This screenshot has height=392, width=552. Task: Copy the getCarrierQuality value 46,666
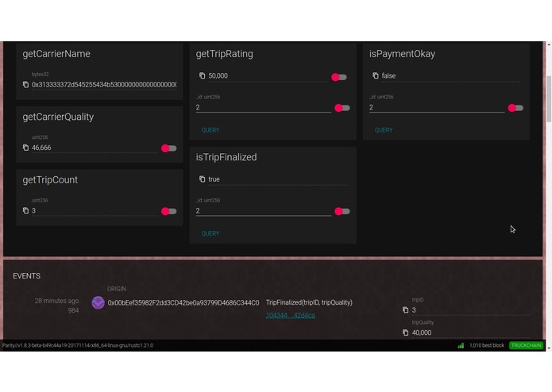click(x=25, y=148)
